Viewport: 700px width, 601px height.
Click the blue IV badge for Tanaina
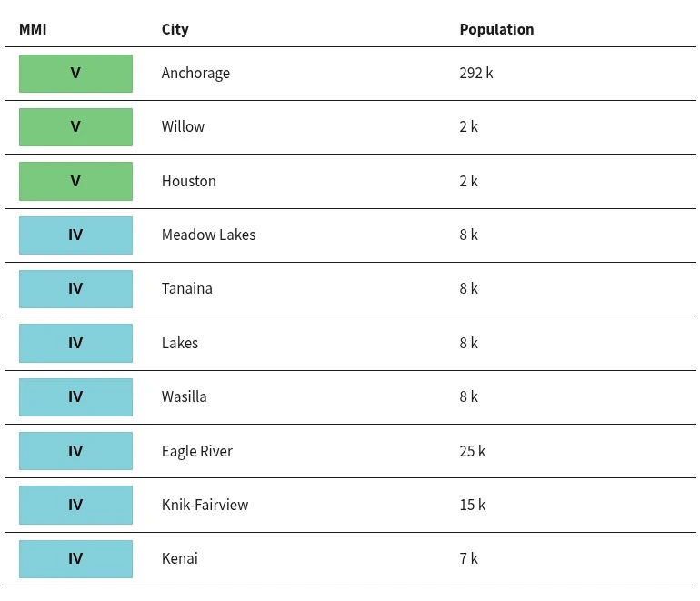75,289
